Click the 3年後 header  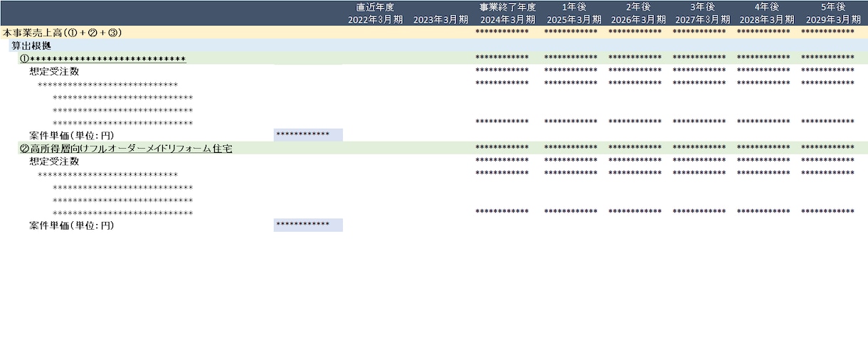[702, 7]
